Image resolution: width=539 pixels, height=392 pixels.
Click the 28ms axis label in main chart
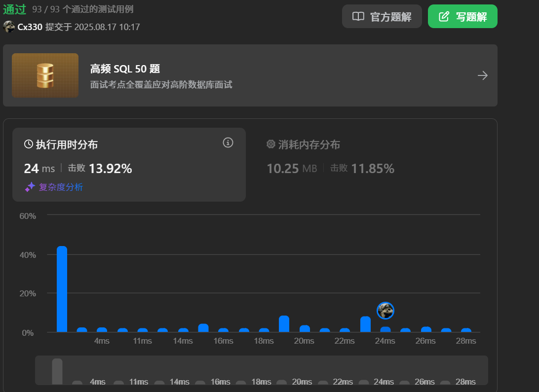[x=466, y=341]
